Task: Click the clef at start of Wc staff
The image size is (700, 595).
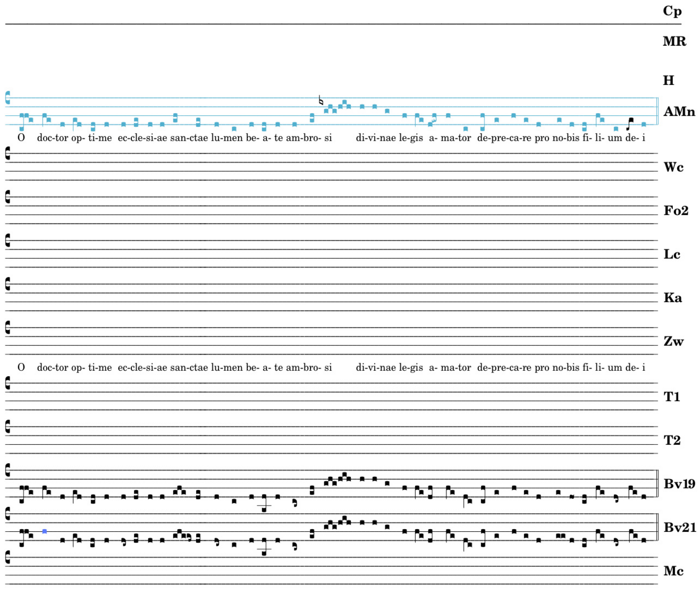Action: 7,154
